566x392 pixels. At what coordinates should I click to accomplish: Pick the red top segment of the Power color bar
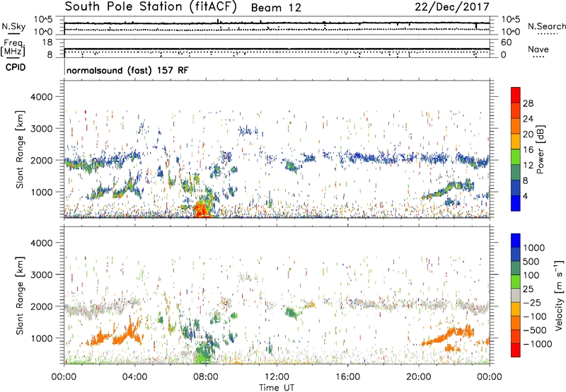pyautogui.click(x=516, y=95)
